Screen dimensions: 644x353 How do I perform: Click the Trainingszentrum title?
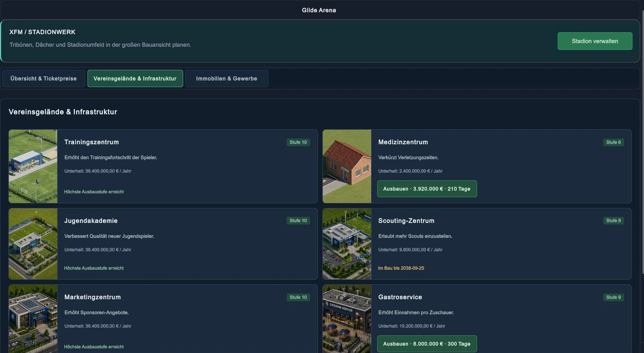pos(92,142)
